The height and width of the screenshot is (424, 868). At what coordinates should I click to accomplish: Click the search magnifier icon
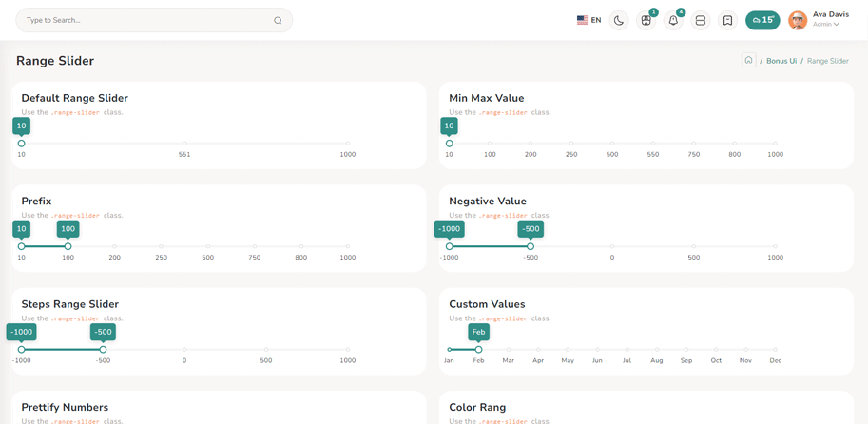tap(278, 20)
